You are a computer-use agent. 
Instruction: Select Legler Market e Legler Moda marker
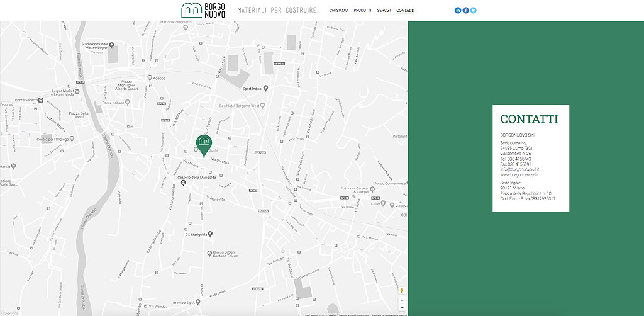[77, 92]
